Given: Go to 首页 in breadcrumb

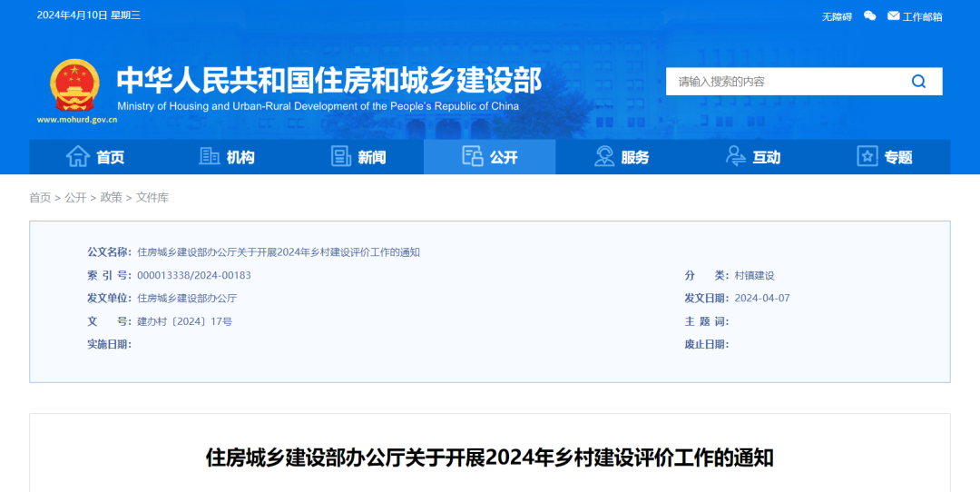Looking at the screenshot, I should click(40, 198).
